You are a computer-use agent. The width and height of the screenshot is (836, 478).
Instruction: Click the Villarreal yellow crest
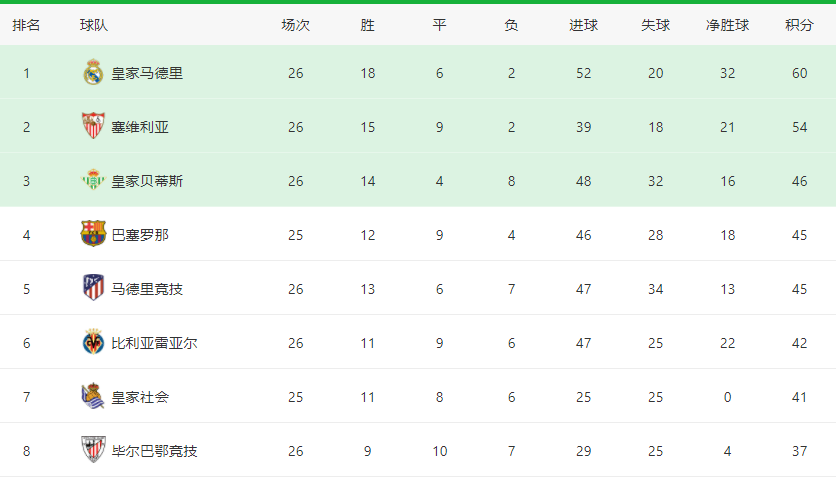tap(93, 342)
